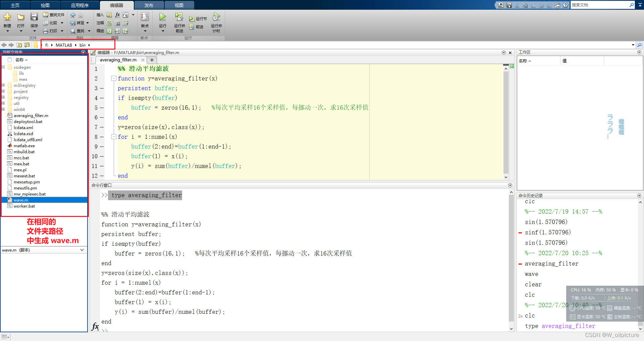Click the New (新建) file icon
The height and width of the screenshot is (341, 644).
click(x=7, y=17)
